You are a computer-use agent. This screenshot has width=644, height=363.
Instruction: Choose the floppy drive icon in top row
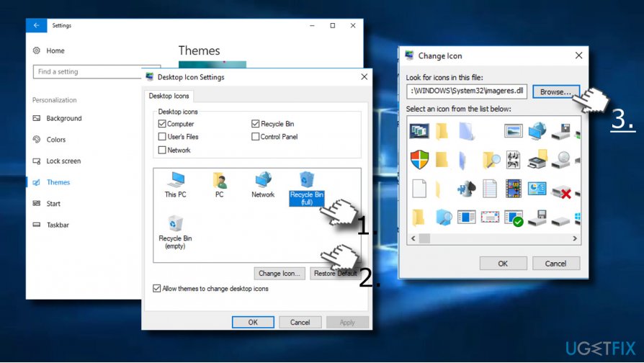click(561, 131)
